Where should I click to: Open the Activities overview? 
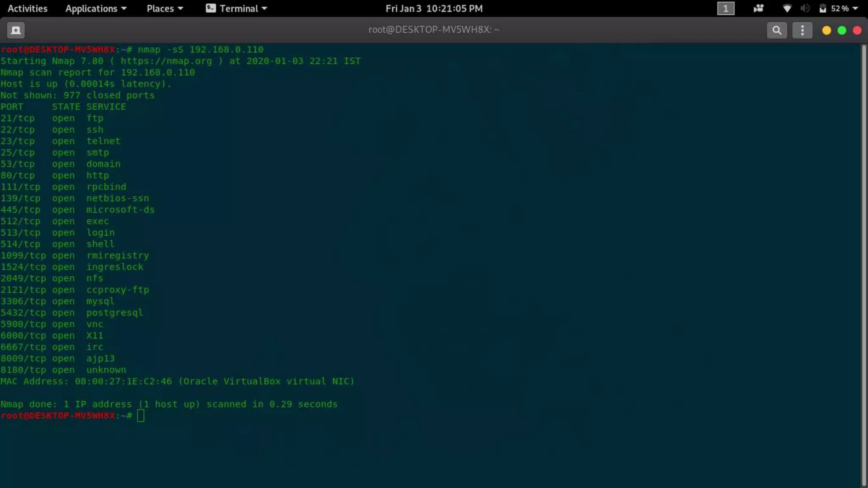pos(28,8)
